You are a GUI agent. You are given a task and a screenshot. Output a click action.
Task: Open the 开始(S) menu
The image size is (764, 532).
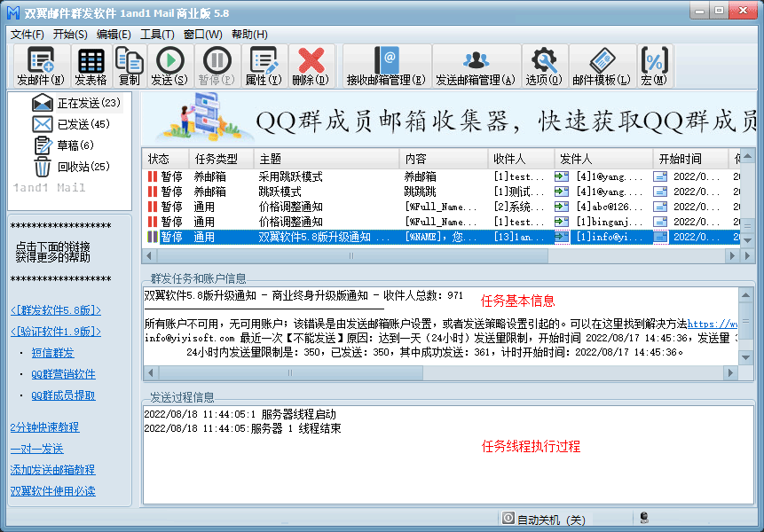click(70, 34)
